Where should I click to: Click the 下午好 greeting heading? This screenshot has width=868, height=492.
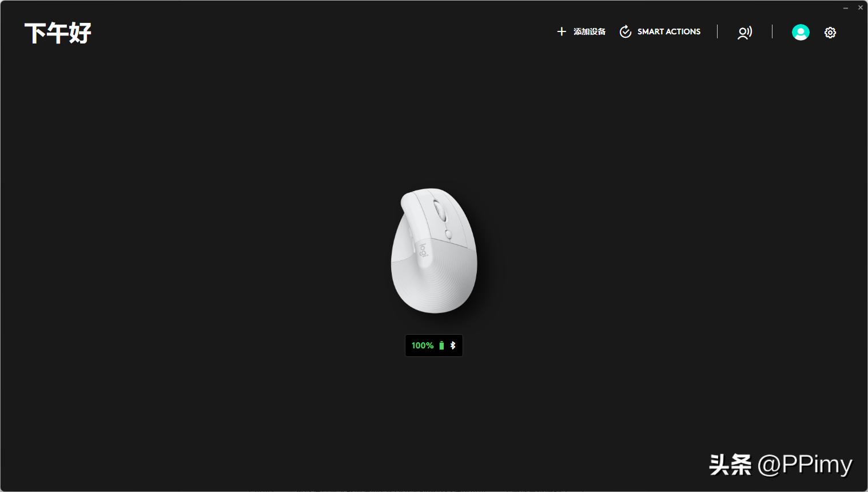58,33
